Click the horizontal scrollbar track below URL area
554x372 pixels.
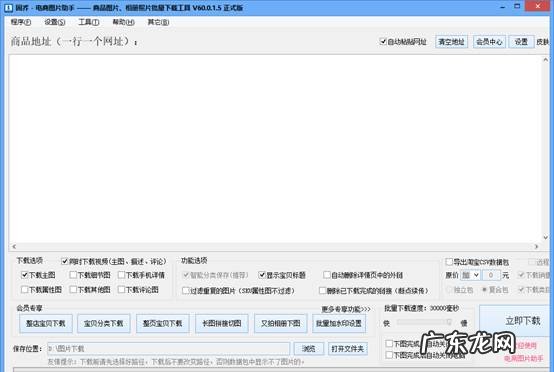(276, 246)
